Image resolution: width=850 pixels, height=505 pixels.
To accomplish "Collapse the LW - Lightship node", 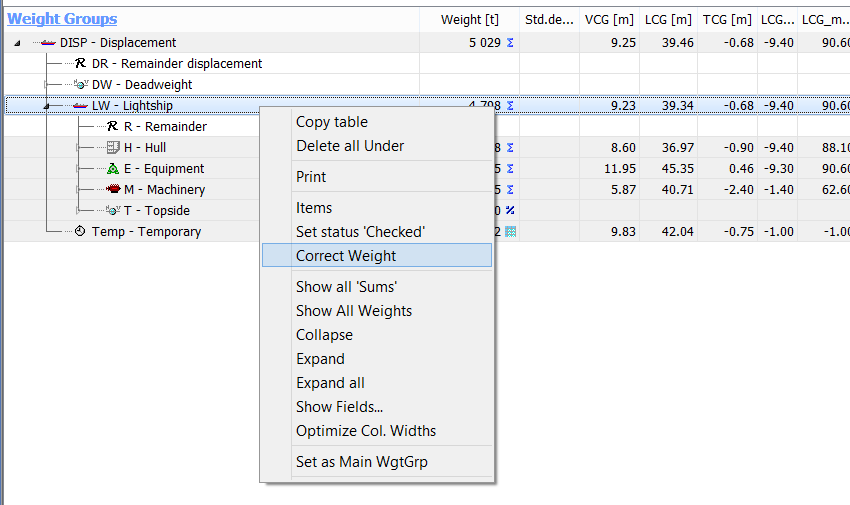I will coord(47,106).
